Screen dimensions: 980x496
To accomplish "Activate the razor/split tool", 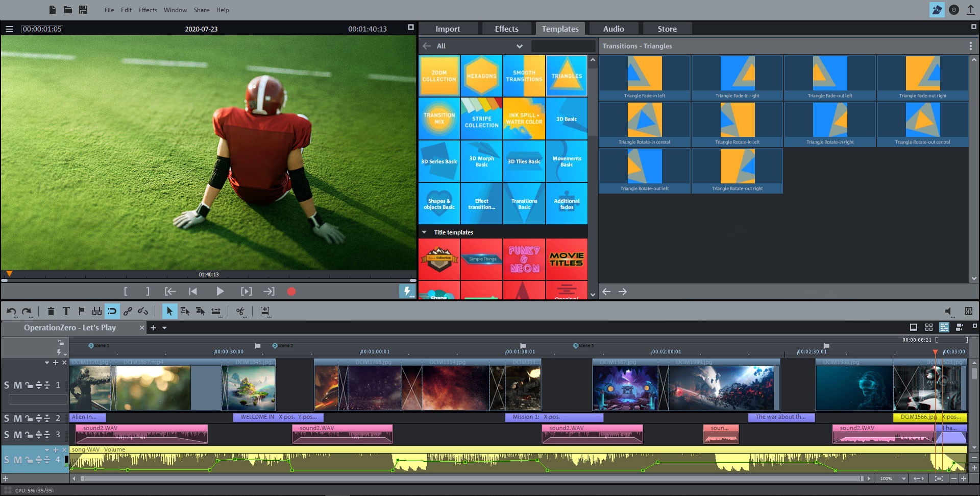I will click(240, 312).
